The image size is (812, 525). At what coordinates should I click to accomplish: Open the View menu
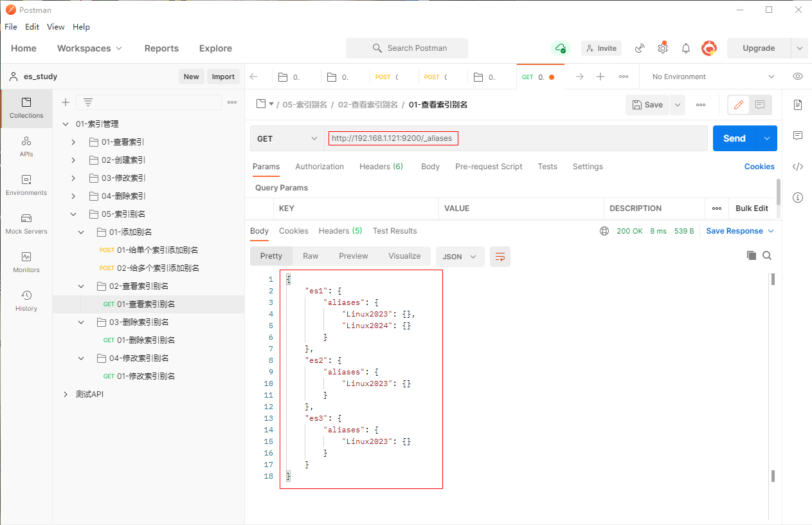(56, 27)
